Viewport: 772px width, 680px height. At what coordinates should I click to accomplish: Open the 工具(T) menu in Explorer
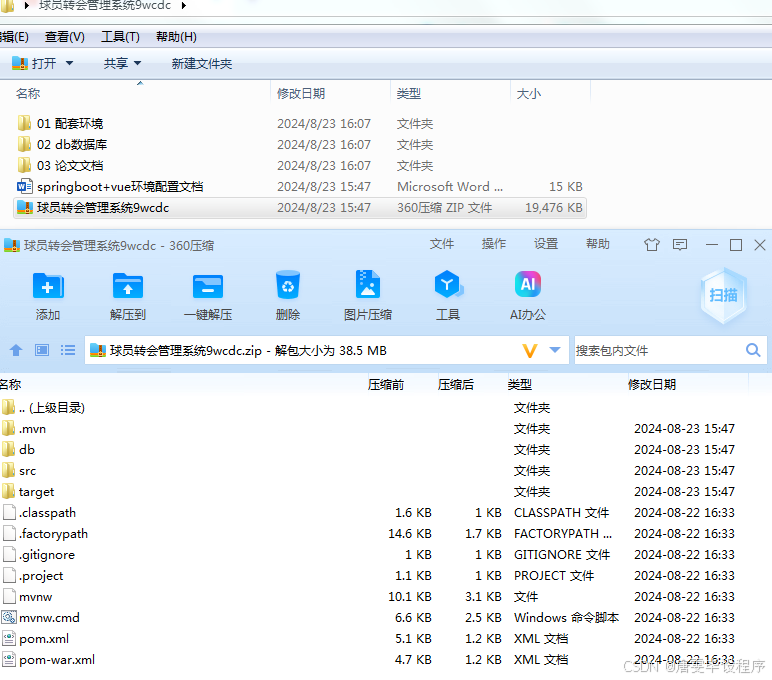point(120,37)
